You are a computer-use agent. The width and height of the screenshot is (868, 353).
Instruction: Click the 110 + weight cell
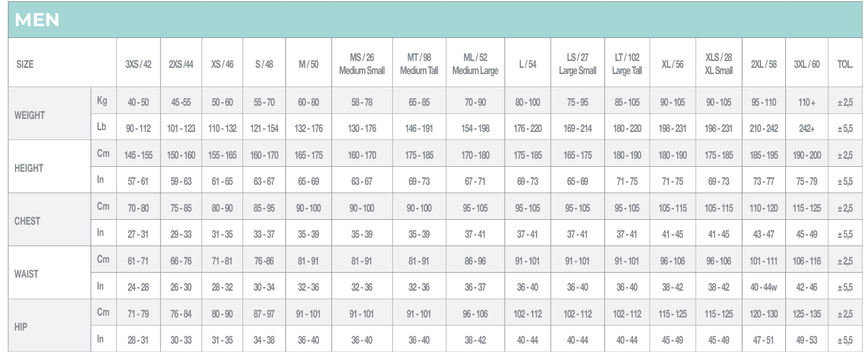pyautogui.click(x=806, y=102)
